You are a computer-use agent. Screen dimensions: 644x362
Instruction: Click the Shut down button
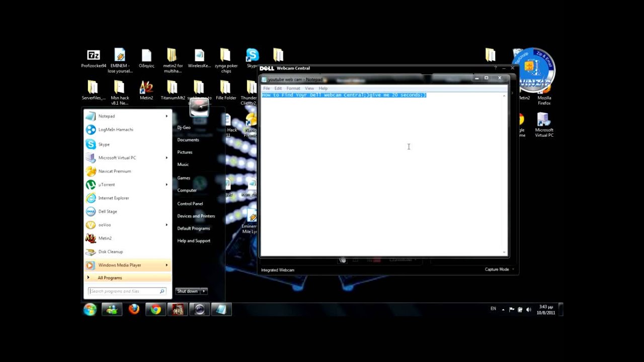[x=187, y=291]
